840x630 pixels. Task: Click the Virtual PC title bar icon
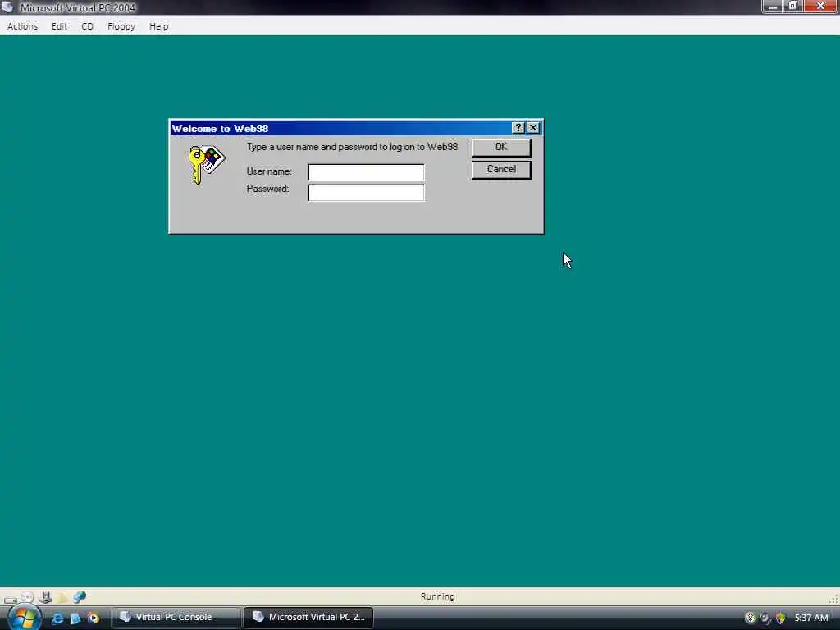point(7,7)
